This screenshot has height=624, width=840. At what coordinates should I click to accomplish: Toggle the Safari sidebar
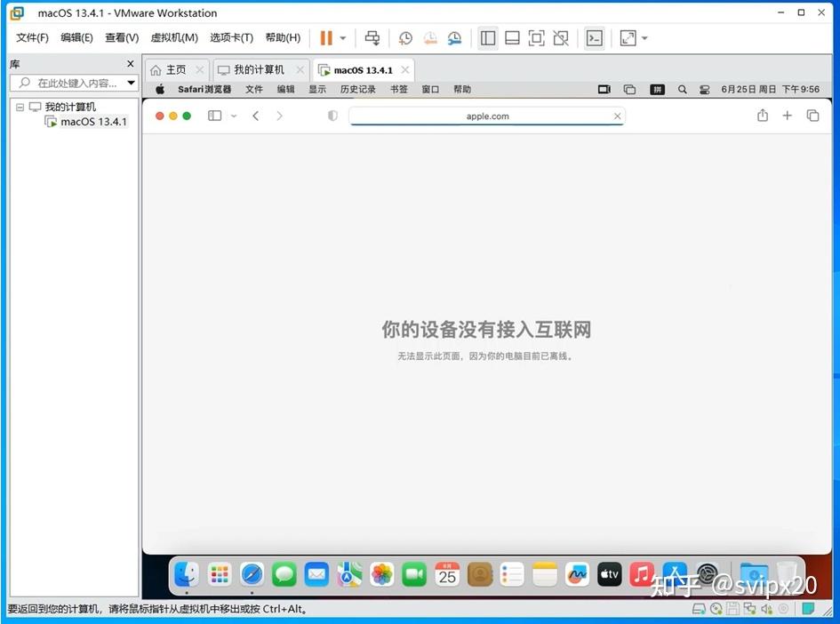pos(215,116)
